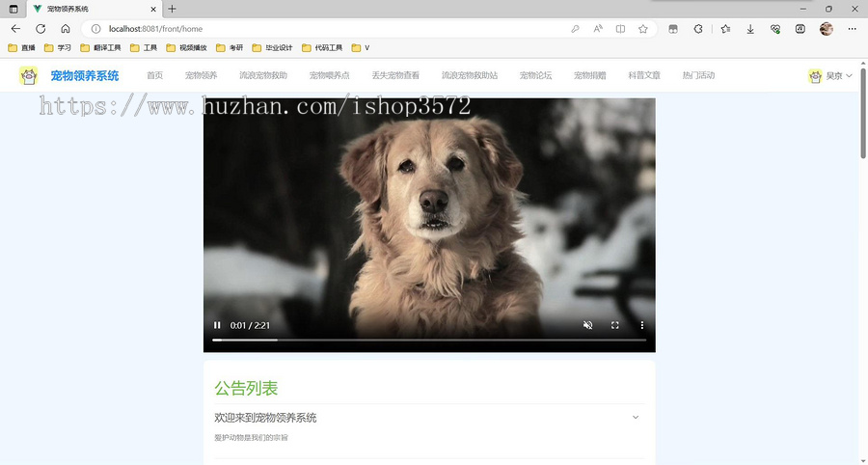Open browser extensions icon
The image size is (868, 465).
click(x=698, y=29)
